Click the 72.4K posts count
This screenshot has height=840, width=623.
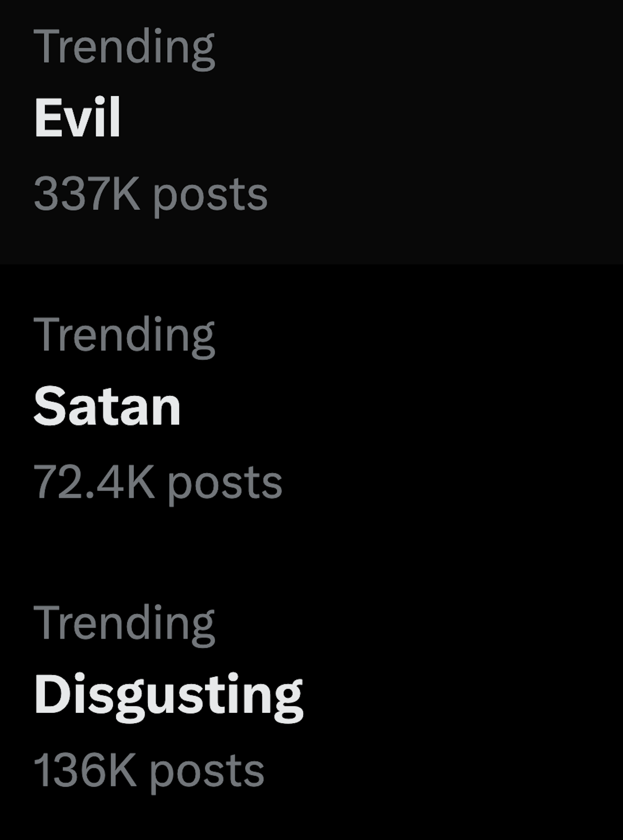157,483
